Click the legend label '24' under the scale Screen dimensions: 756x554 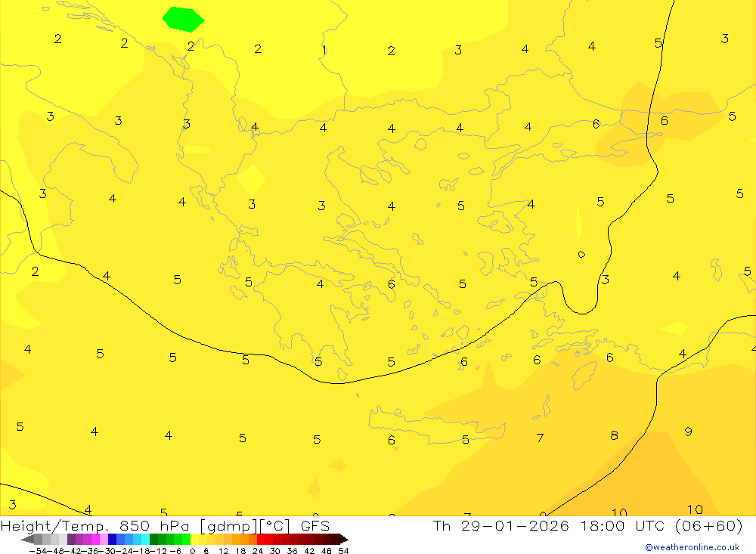click(258, 551)
